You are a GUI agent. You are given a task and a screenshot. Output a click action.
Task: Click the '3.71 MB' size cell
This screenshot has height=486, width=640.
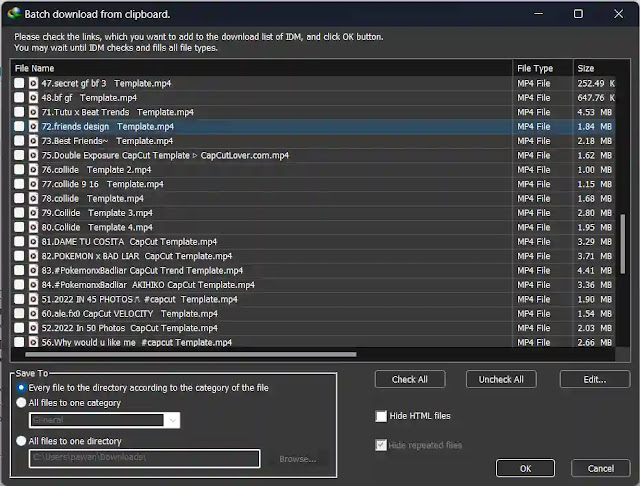(x=594, y=256)
